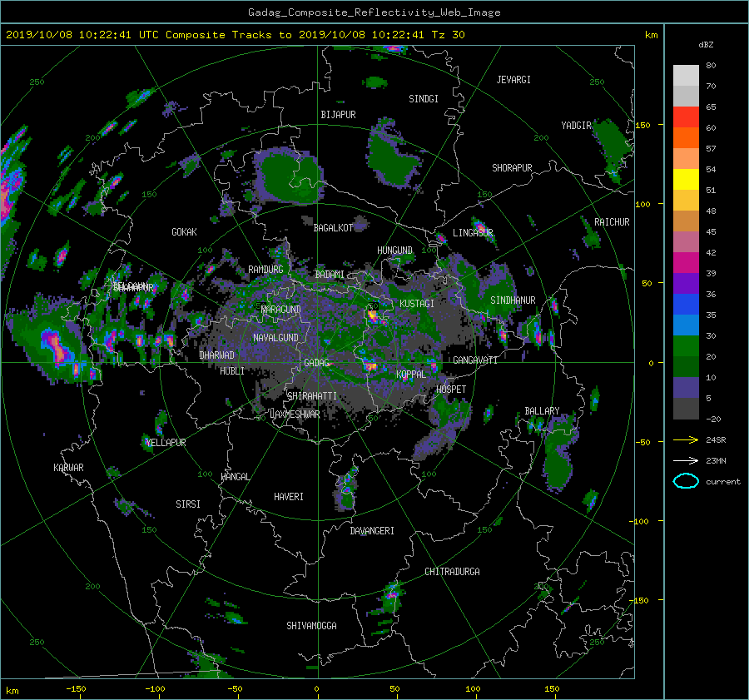
Task: Click the SHIVAMOGGA city label
Action: (x=311, y=626)
